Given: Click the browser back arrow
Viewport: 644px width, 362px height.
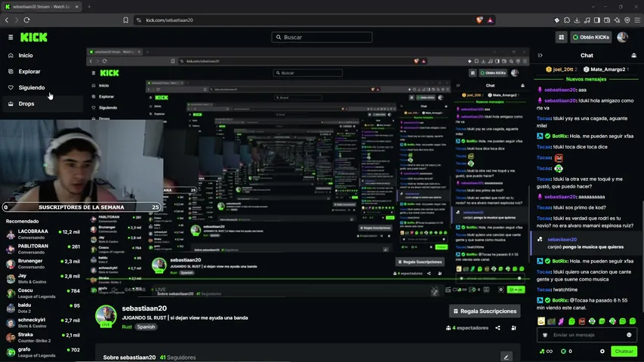Looking at the screenshot, I should pos(7,20).
